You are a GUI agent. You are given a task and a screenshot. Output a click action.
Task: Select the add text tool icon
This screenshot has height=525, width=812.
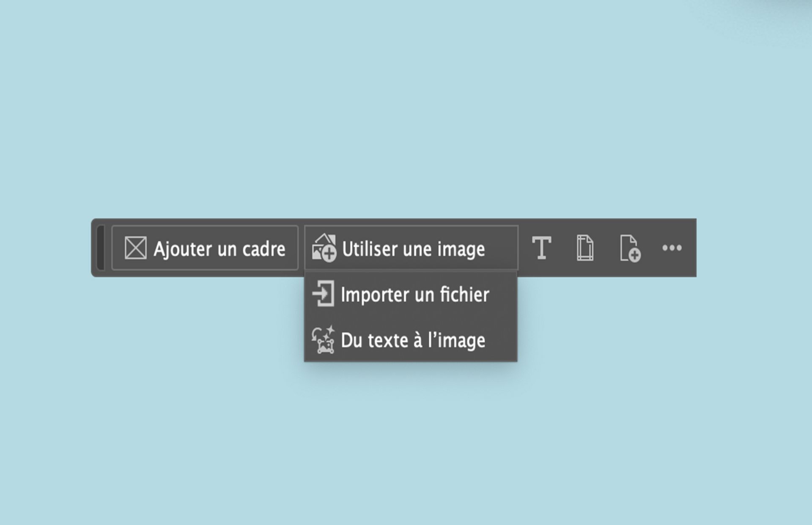[x=543, y=249]
